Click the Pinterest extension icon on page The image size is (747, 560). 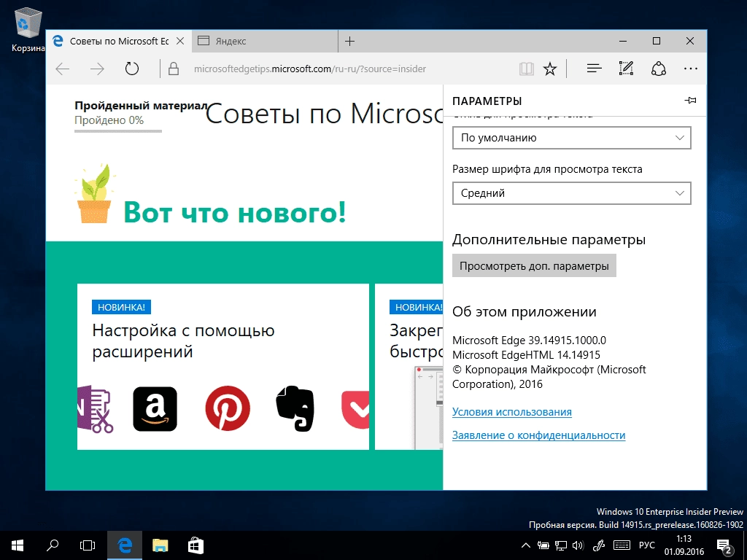point(228,408)
